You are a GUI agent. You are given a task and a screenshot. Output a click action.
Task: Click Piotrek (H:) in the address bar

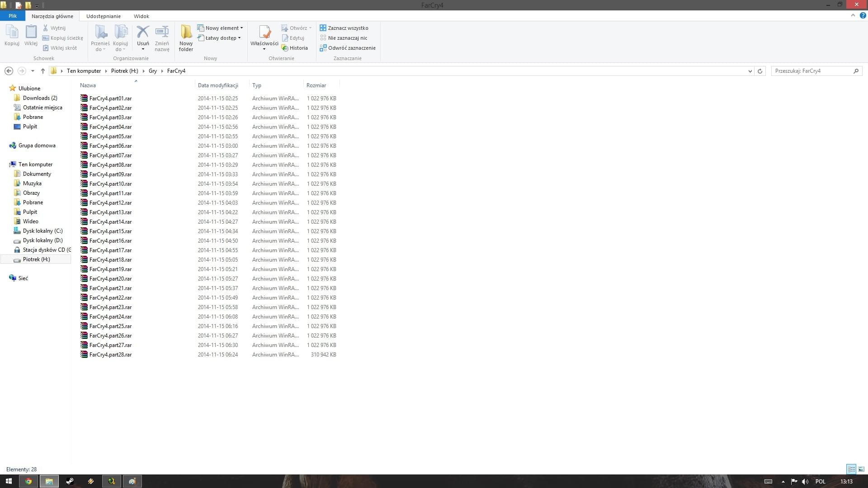click(125, 71)
